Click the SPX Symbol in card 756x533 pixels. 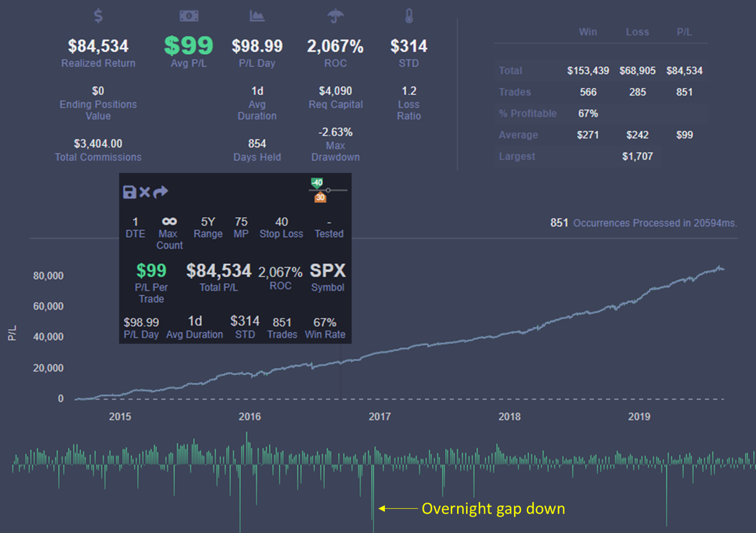328,271
